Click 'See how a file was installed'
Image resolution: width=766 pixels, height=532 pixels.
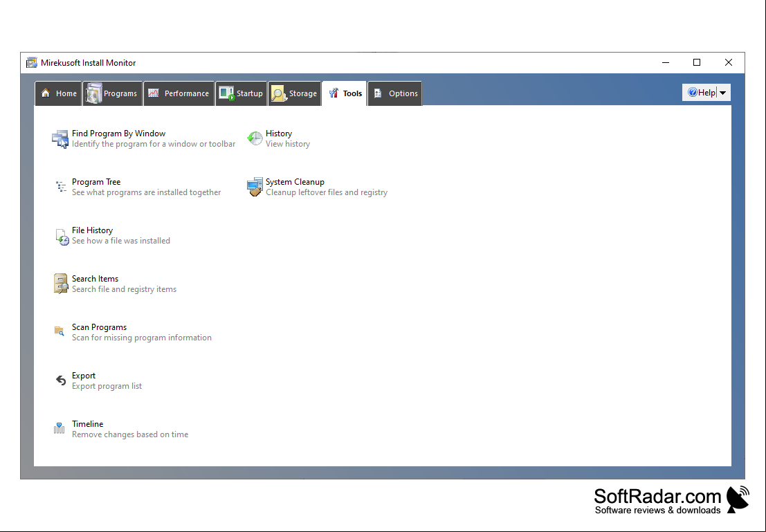[x=121, y=240]
